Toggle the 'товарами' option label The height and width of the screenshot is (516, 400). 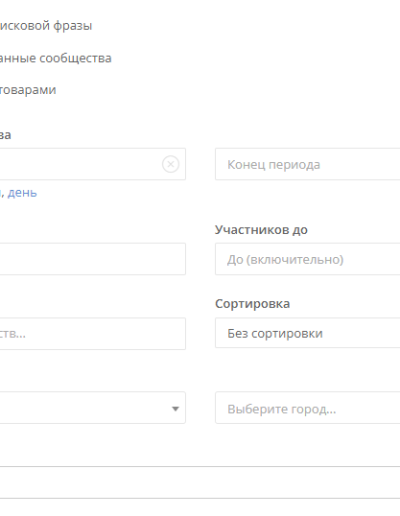pos(28,90)
